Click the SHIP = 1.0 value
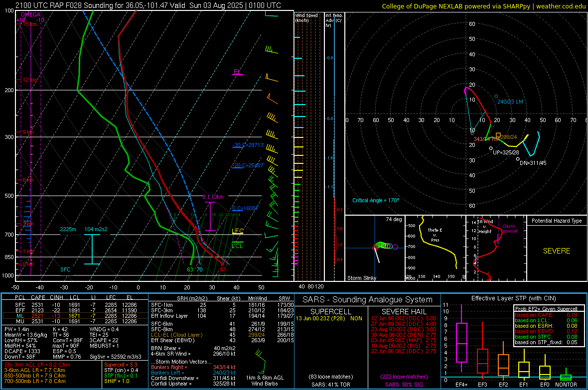 117,381
